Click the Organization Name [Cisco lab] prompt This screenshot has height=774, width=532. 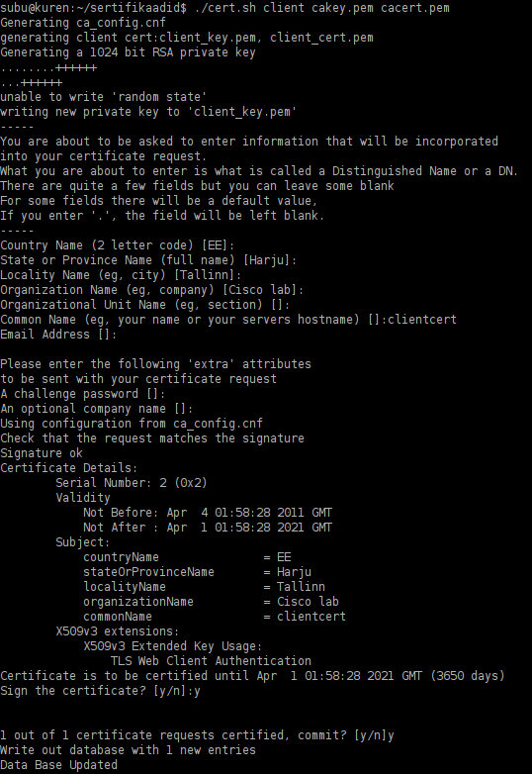(x=152, y=290)
